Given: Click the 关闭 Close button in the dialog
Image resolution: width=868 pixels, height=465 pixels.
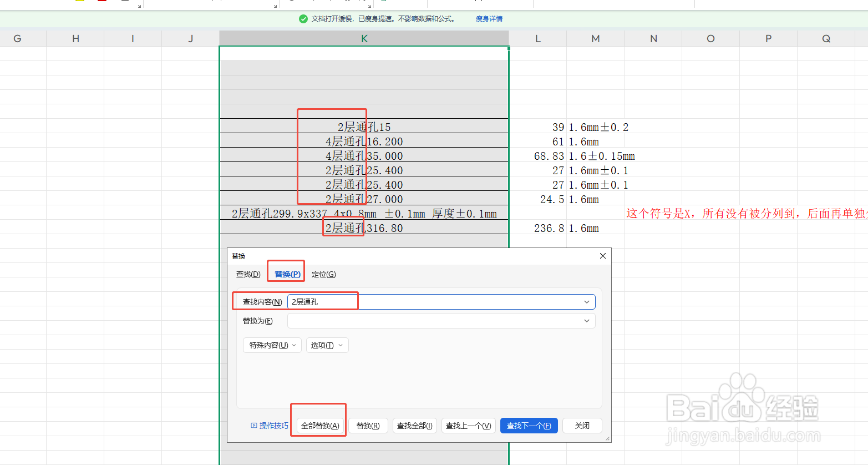Looking at the screenshot, I should click(x=582, y=426).
